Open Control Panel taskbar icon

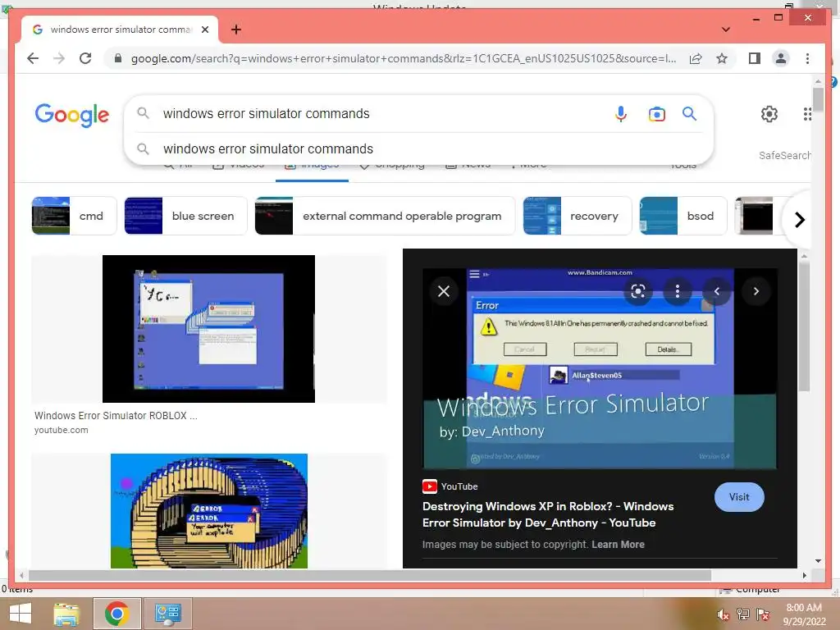click(x=167, y=614)
